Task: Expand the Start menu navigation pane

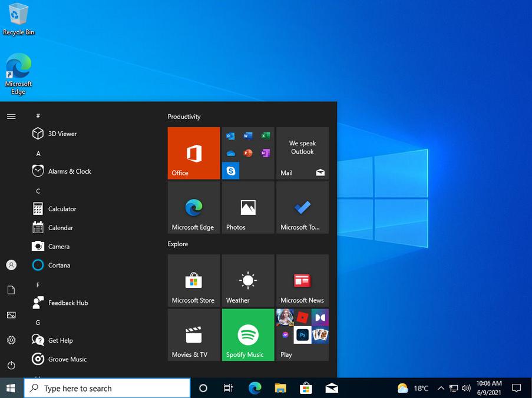Action: click(11, 116)
